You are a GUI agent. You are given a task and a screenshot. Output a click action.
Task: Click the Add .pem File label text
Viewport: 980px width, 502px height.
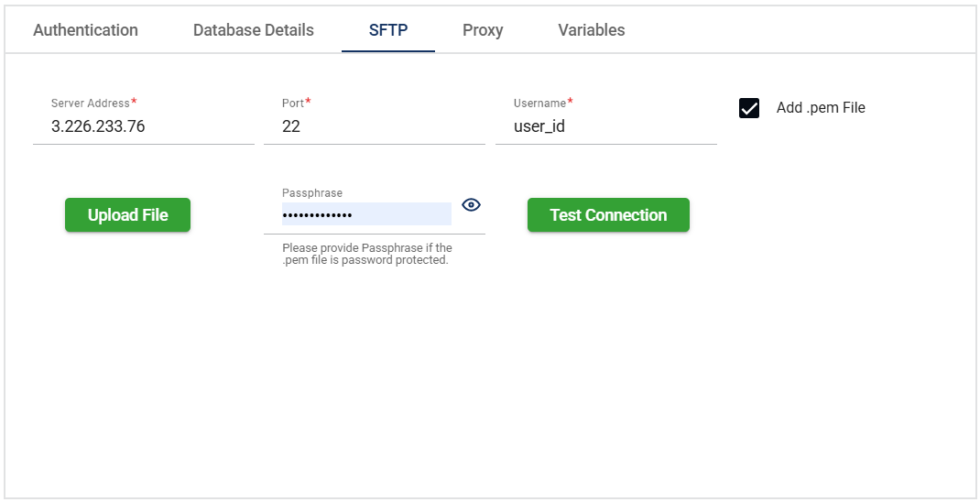click(821, 108)
